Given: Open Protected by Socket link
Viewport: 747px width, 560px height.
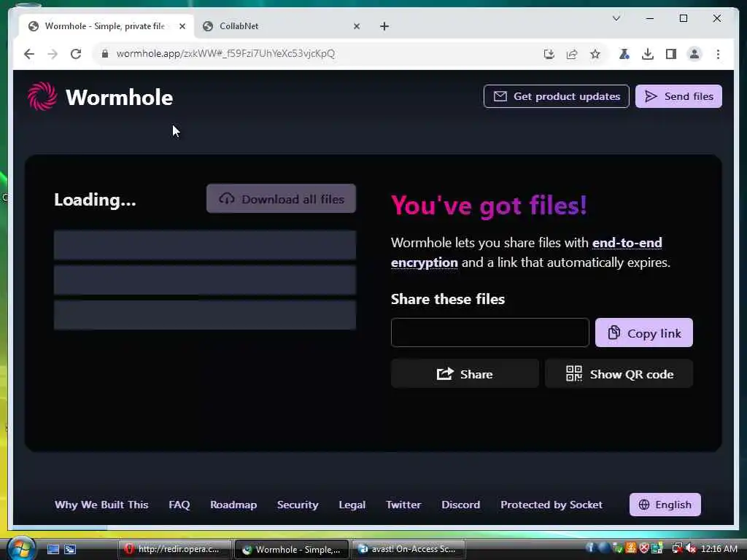Looking at the screenshot, I should 551,505.
